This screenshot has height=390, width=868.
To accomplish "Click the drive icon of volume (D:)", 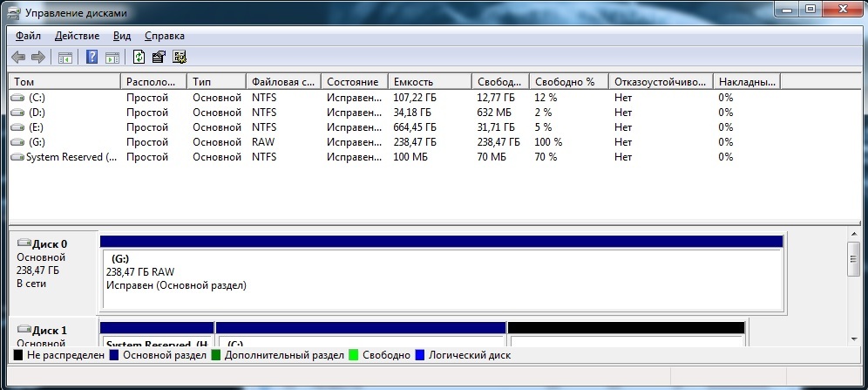I will (x=17, y=113).
